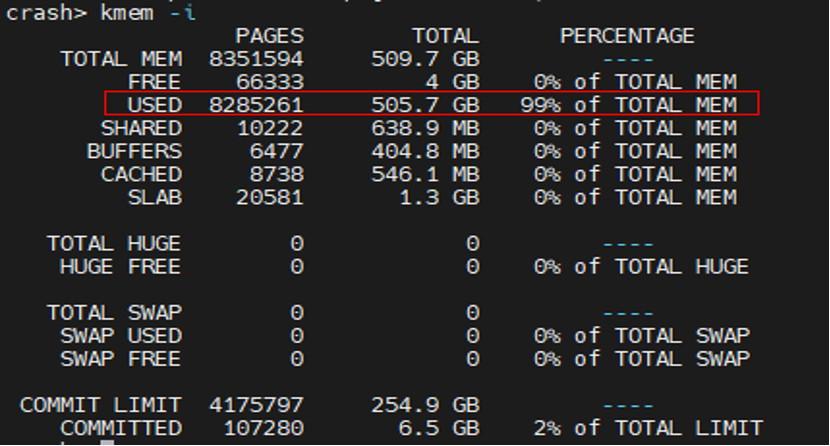This screenshot has height=446, width=830.
Task: Click the TOTAL HUGE row label
Action: [x=114, y=243]
